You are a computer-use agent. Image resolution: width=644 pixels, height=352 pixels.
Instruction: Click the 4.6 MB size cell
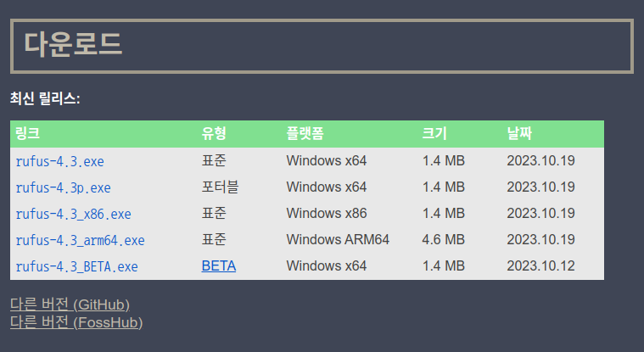tap(443, 240)
